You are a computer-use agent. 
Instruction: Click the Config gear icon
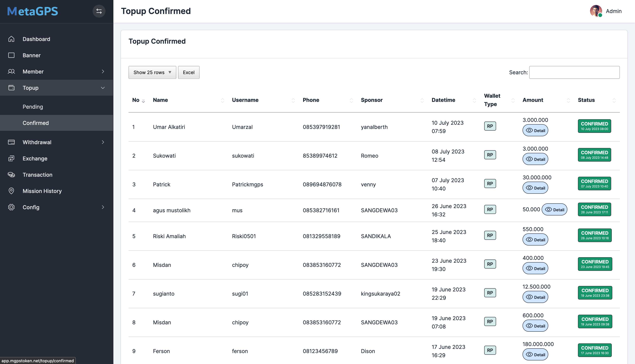tap(11, 207)
